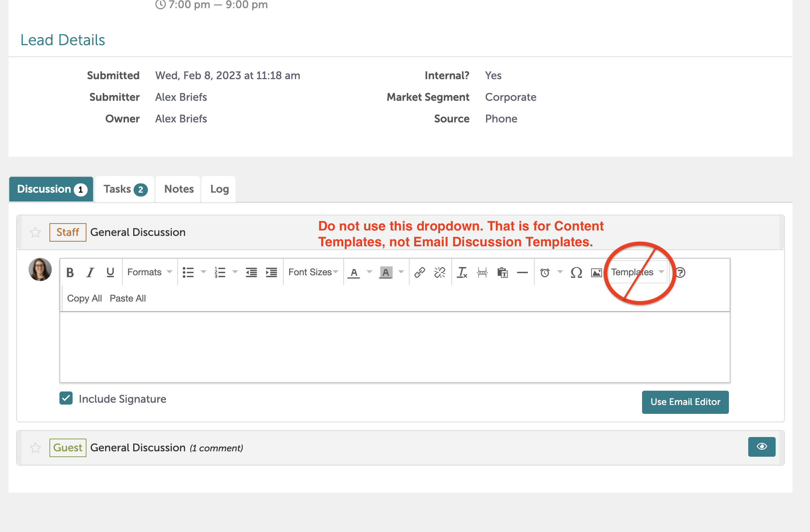Click the remove link icon
Image resolution: width=810 pixels, height=532 pixels.
(440, 273)
